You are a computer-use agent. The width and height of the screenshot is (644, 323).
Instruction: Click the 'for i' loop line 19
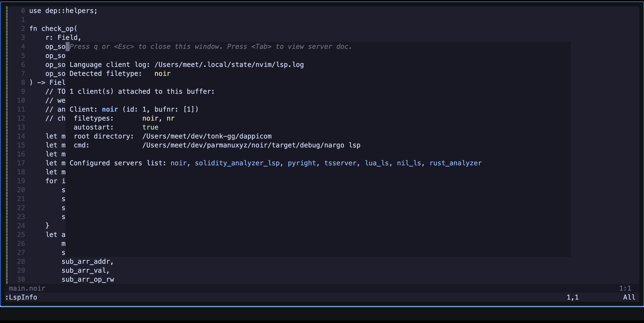[55, 181]
